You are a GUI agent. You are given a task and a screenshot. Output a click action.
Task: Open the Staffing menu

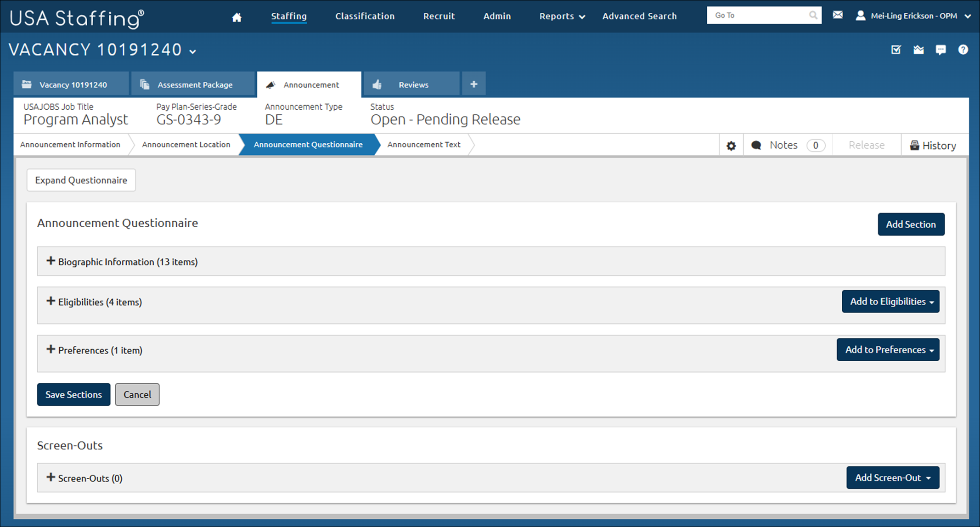click(289, 17)
